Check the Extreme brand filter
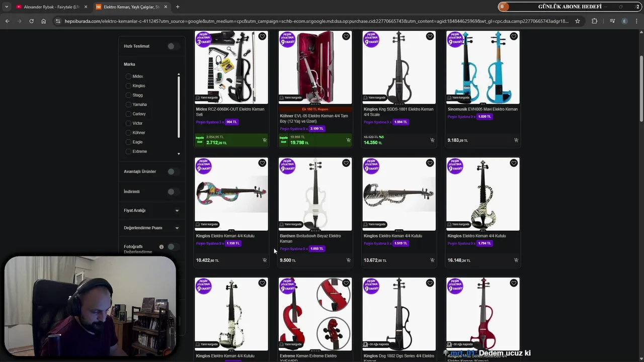 [128, 151]
